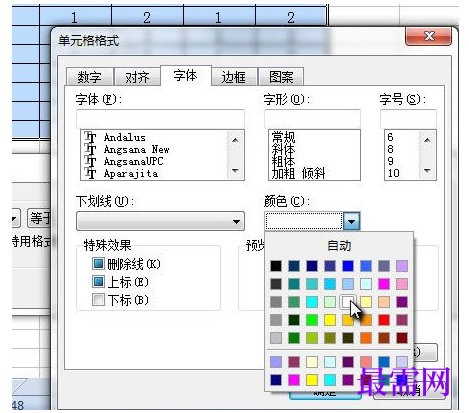Pick the black color swatch
Viewport: 469px width, 413px height.
click(x=276, y=266)
